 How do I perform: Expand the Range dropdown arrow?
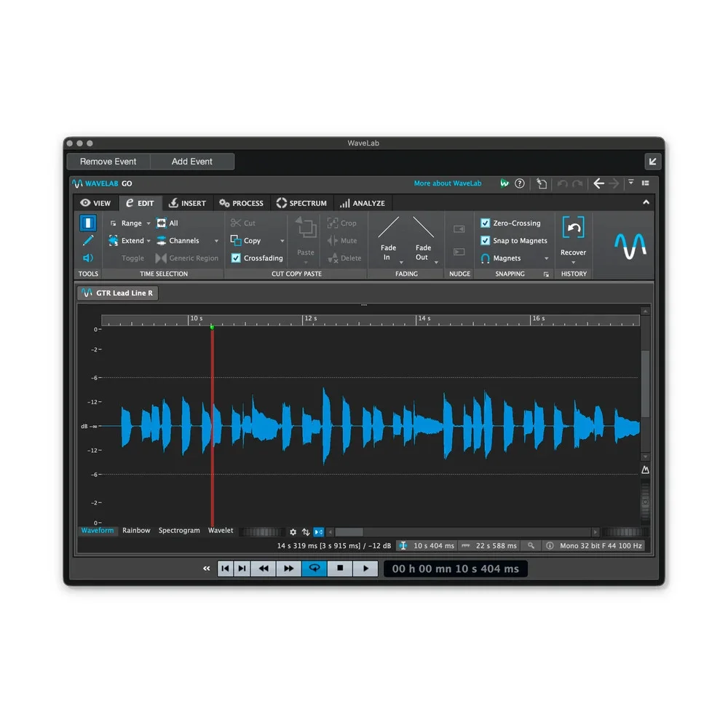point(149,223)
